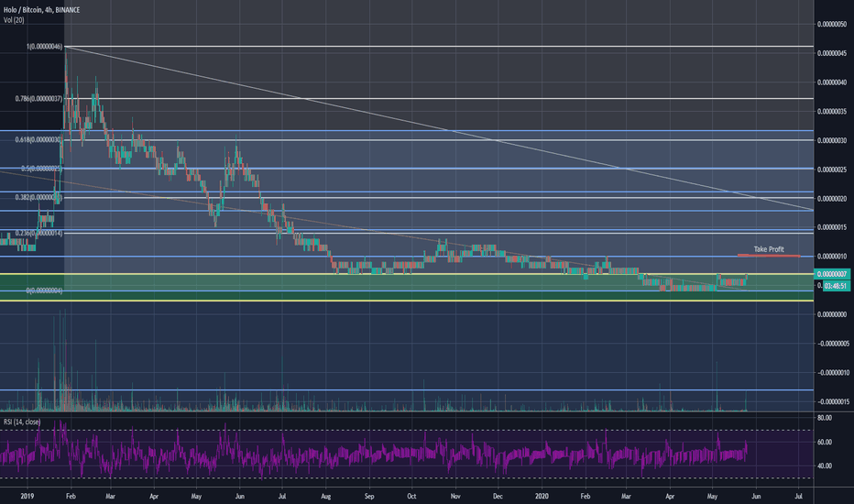
Task: Click 0.00000015 on the price axis
Action: click(x=832, y=227)
